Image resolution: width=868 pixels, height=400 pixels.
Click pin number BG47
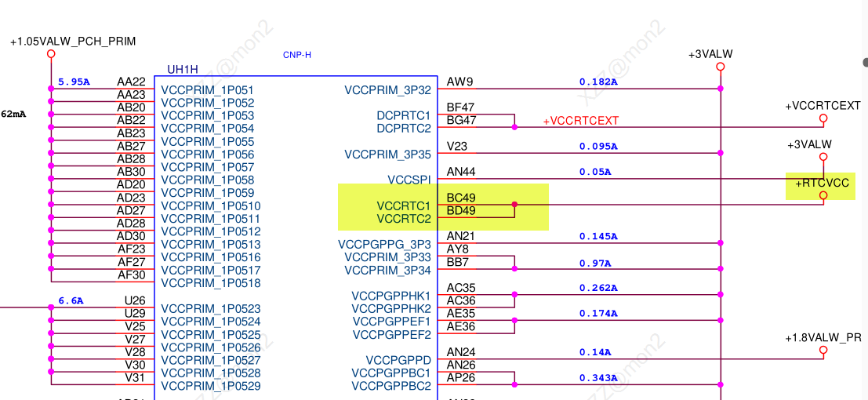click(461, 120)
